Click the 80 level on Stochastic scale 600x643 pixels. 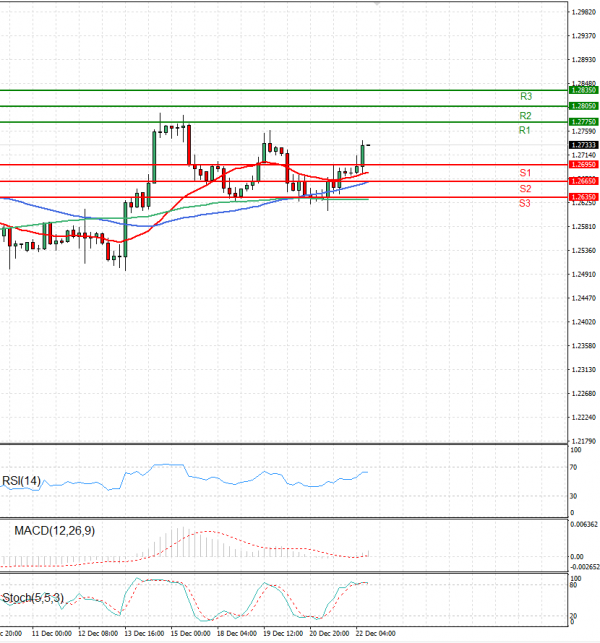(573, 585)
